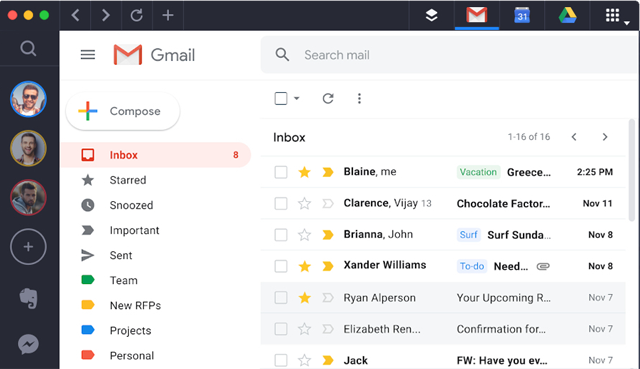Compose a new email
This screenshot has height=369, width=640.
tap(123, 111)
